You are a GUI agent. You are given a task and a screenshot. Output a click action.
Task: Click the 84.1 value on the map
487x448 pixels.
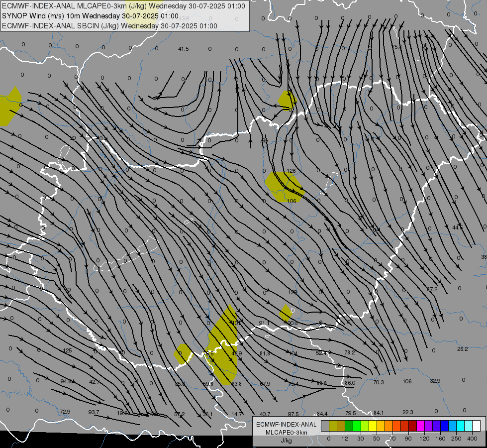coord(379,413)
